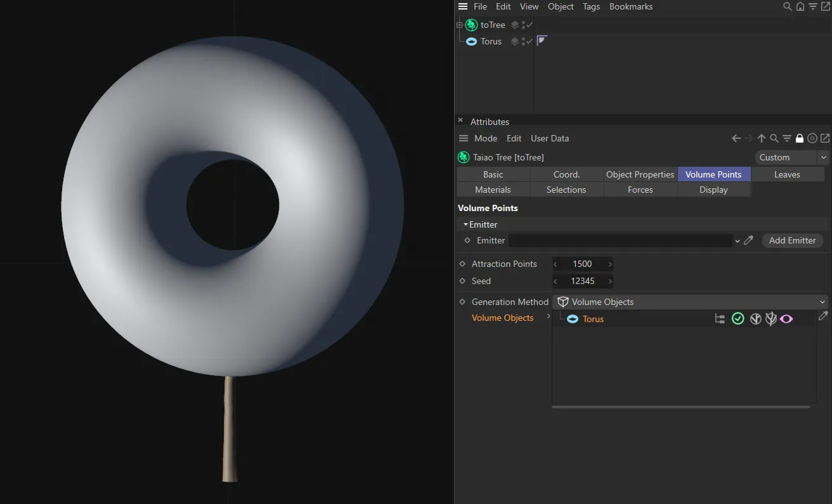Screen dimensions: 832x504
Task: Switch to the Leaves tab
Action: pyautogui.click(x=788, y=174)
